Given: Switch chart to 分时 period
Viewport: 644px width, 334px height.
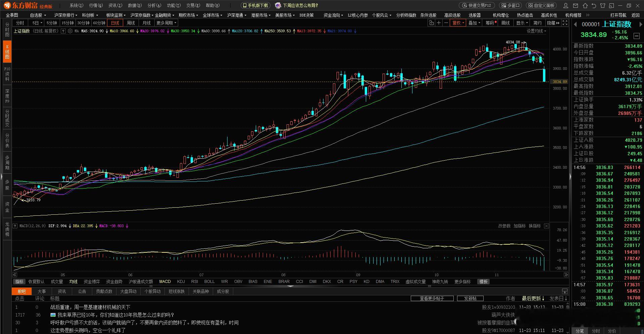Looking at the screenshot, I should pos(20,23).
